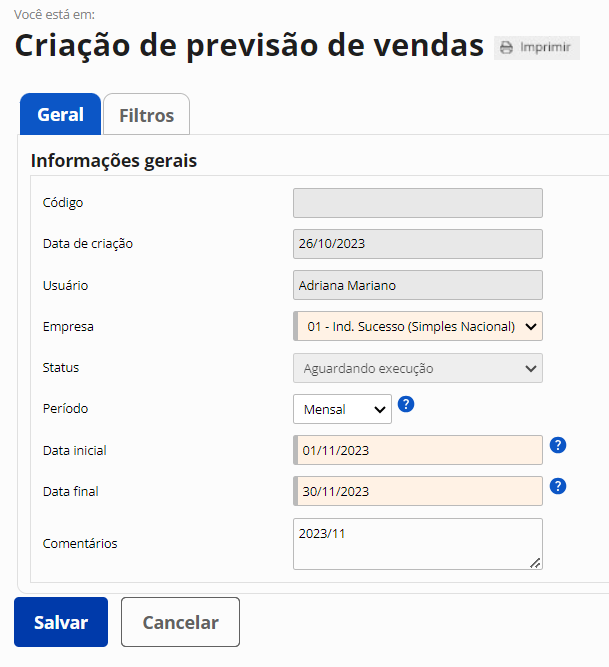Expand the Empresa dropdown
Viewport: 609px width, 667px height.
[418, 326]
